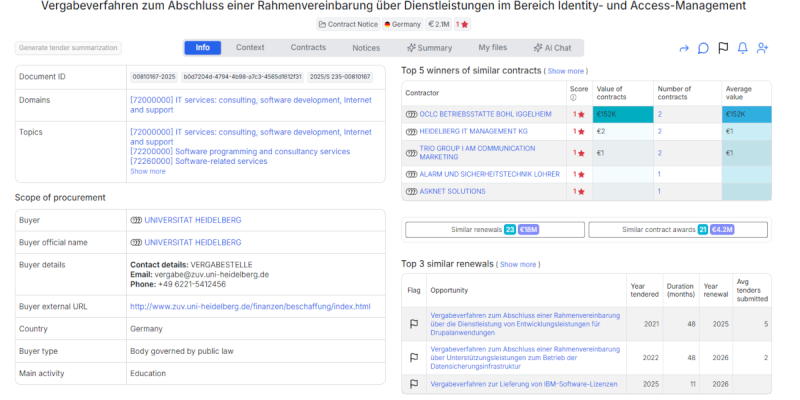Viewport: 800px width, 400px height.
Task: Click the icon beside Buyer UNIVERSITAT HEIDELBERG
Action: 136,220
